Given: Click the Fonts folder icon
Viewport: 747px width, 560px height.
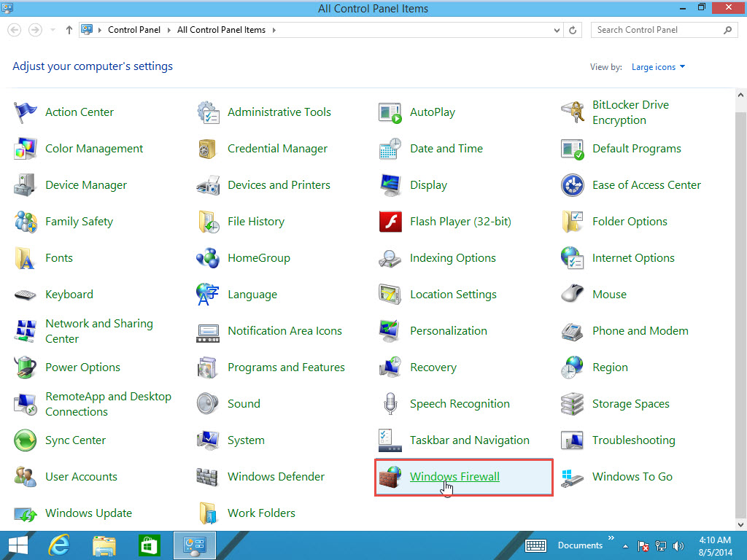Looking at the screenshot, I should (x=25, y=258).
